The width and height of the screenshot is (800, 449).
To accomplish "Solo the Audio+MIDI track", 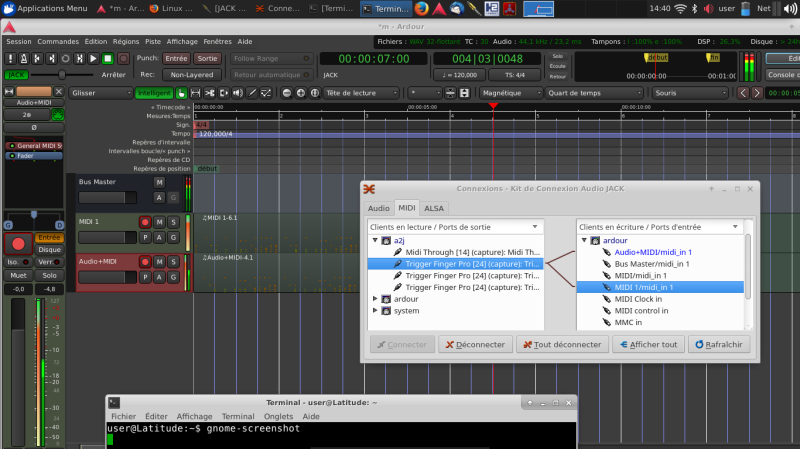I will pos(173,262).
